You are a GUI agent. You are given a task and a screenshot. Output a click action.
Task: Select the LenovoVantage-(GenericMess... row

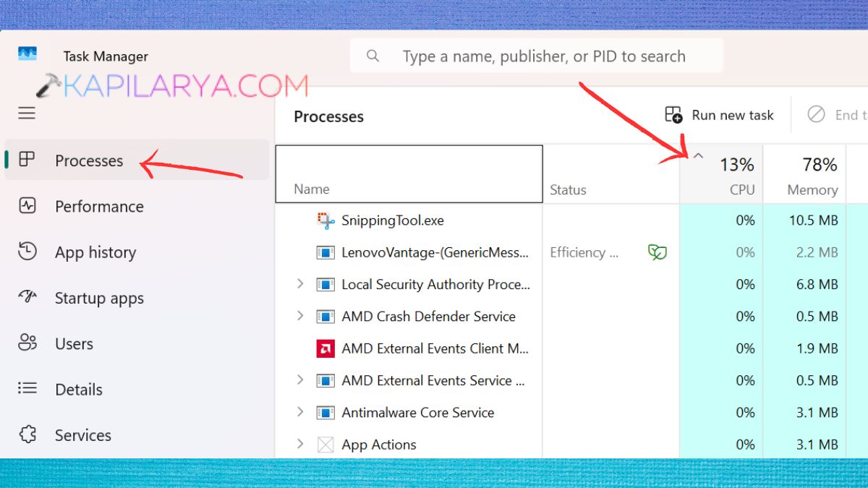click(571, 252)
